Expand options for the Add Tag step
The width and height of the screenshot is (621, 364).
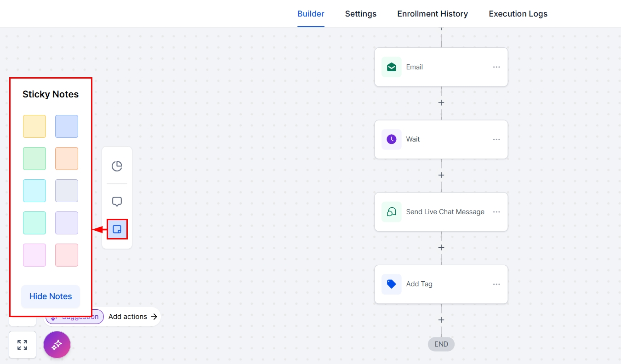(x=496, y=284)
